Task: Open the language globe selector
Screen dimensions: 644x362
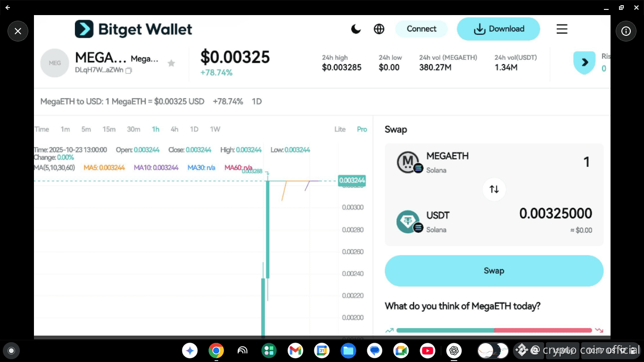Action: coord(379,29)
